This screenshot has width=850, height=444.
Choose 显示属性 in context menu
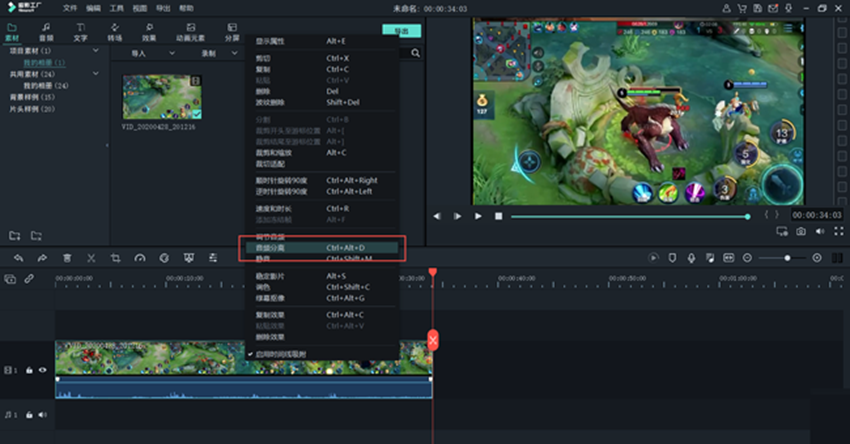(322, 41)
